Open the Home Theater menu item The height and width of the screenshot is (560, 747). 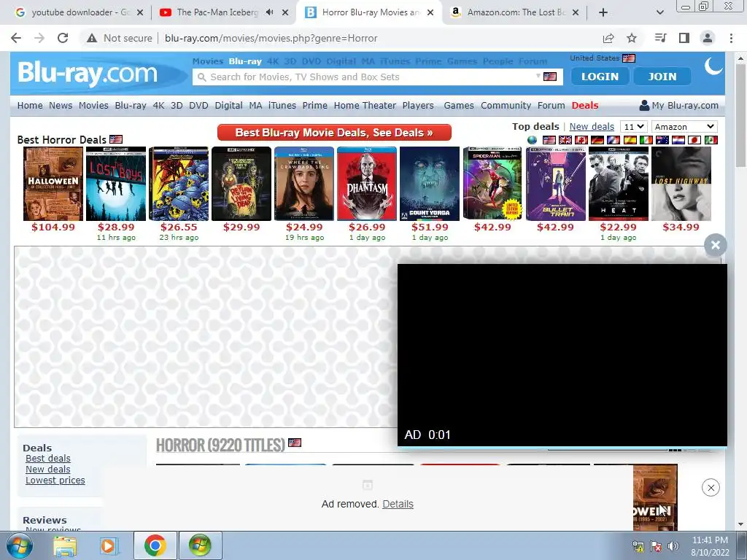pos(365,105)
